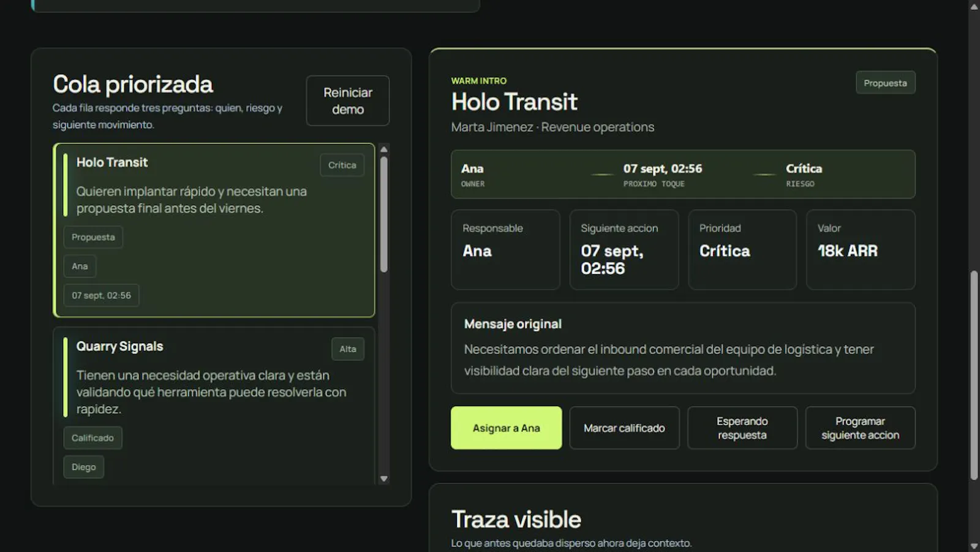Click the Reiniciar demo button
Viewport: 980px width, 552px height.
tap(347, 100)
